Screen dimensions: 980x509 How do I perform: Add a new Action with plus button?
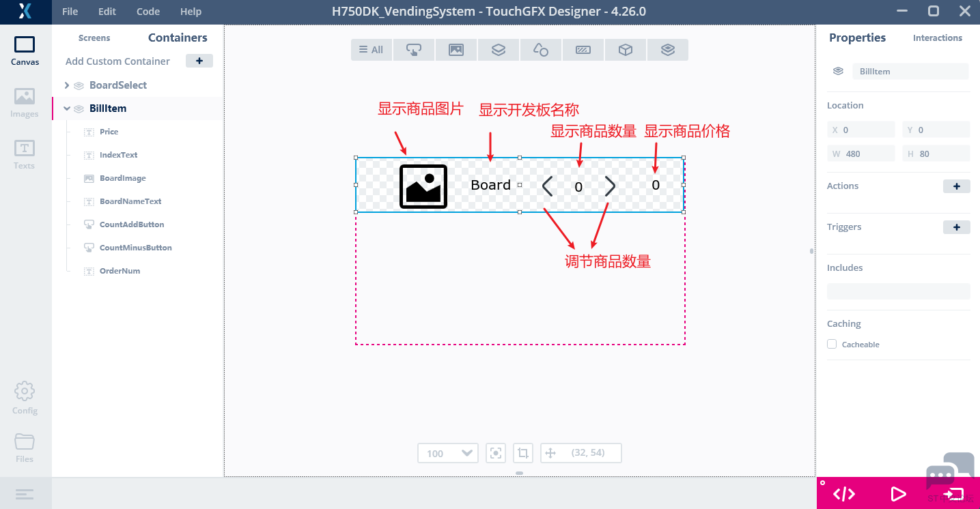tap(957, 186)
